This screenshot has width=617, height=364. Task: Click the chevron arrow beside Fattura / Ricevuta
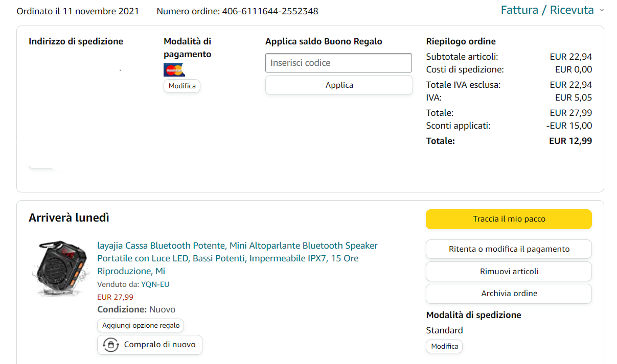click(x=602, y=11)
